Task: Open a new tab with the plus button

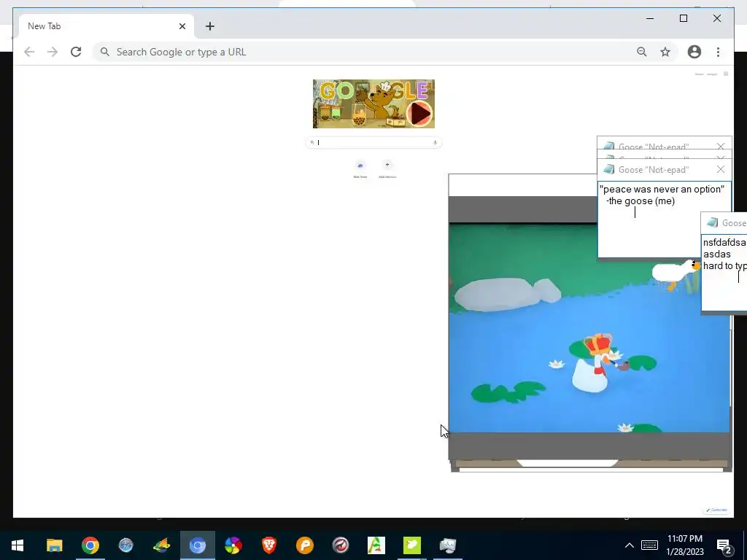Action: coord(210,26)
